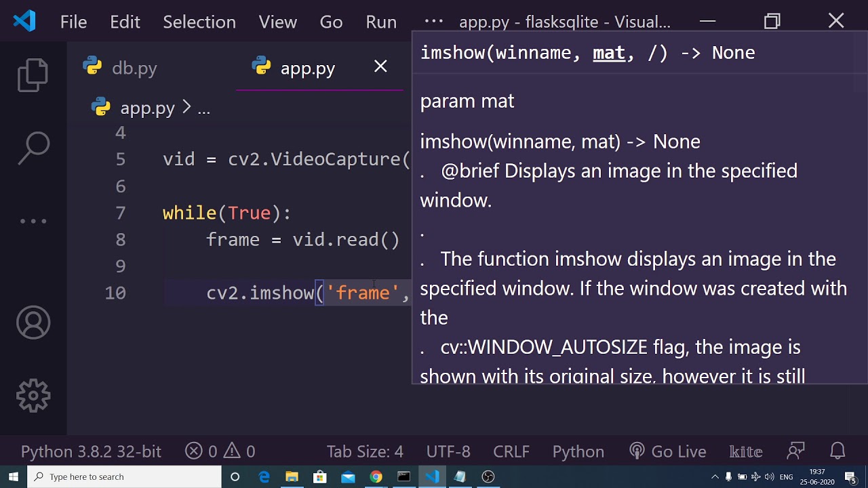Expand the hidden menus ellipsis in menu bar
This screenshot has height=488, width=868.
point(433,22)
